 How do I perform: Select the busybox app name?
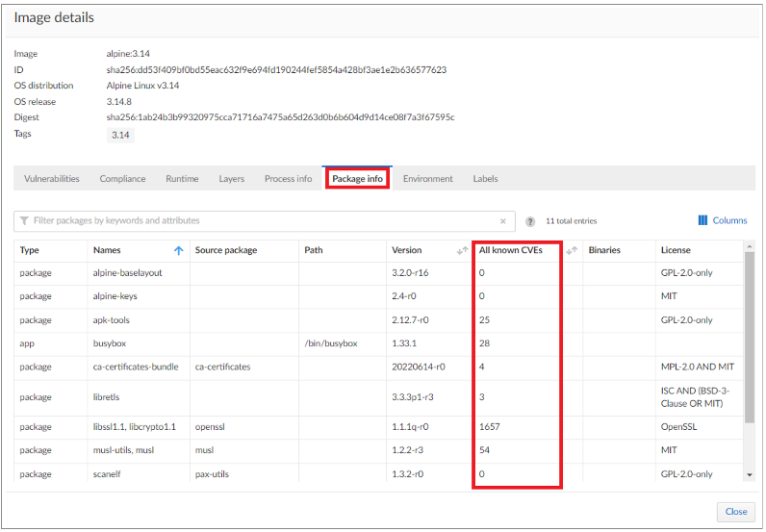tap(110, 343)
